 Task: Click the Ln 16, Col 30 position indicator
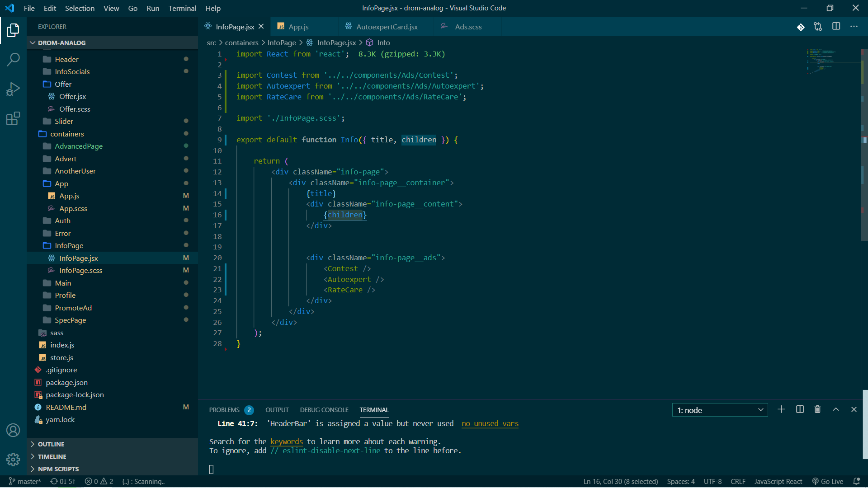(x=621, y=481)
